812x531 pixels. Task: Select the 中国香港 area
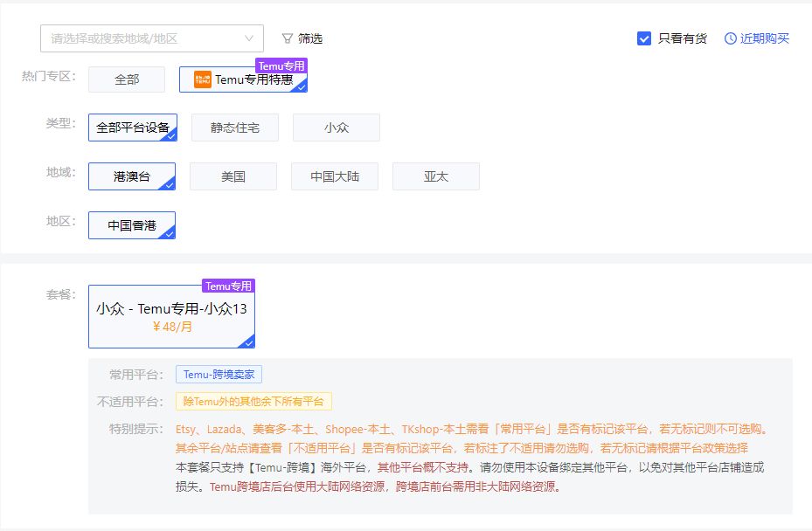click(x=132, y=225)
